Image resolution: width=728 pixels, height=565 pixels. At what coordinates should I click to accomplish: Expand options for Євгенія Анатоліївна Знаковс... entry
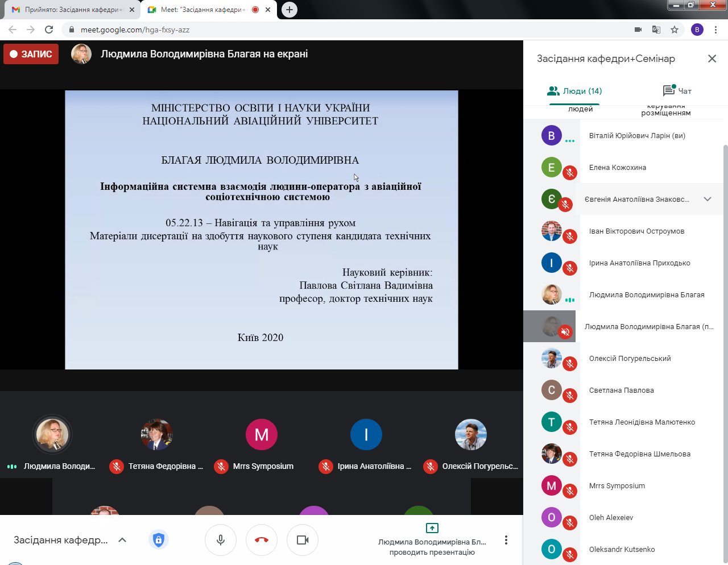click(x=708, y=199)
